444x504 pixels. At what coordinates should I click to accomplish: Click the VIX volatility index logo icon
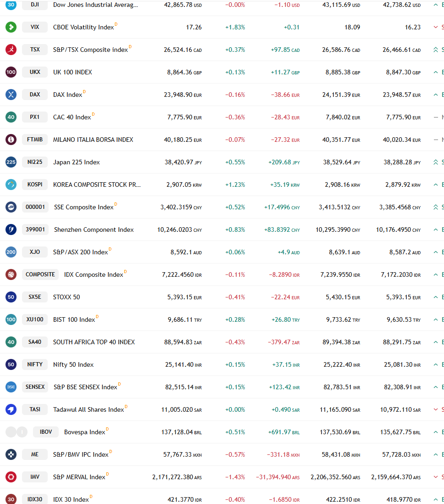point(11,27)
